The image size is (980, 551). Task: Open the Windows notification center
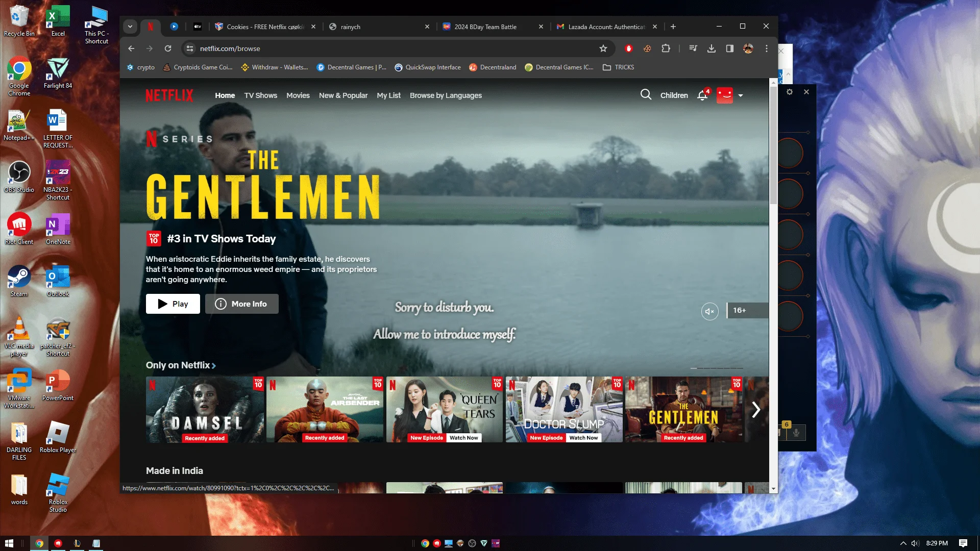tap(963, 543)
